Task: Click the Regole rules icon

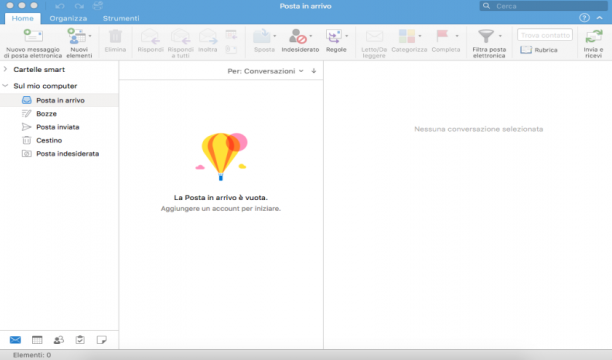Action: click(x=334, y=36)
